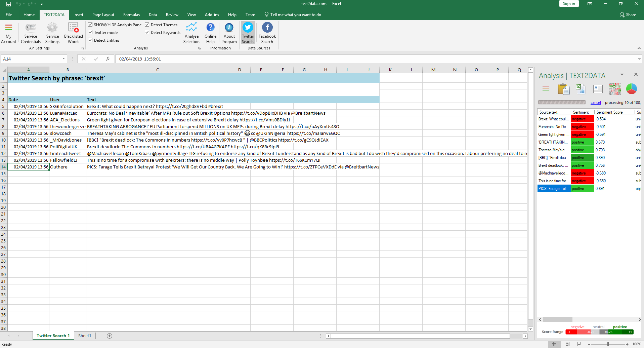
Task: Click the processing progress bar
Action: [562, 102]
